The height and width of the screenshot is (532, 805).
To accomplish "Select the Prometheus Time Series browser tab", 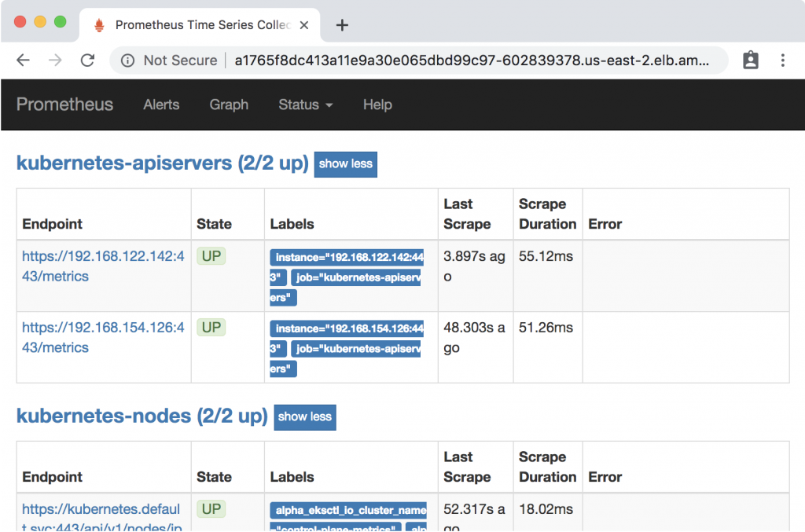I will point(200,25).
